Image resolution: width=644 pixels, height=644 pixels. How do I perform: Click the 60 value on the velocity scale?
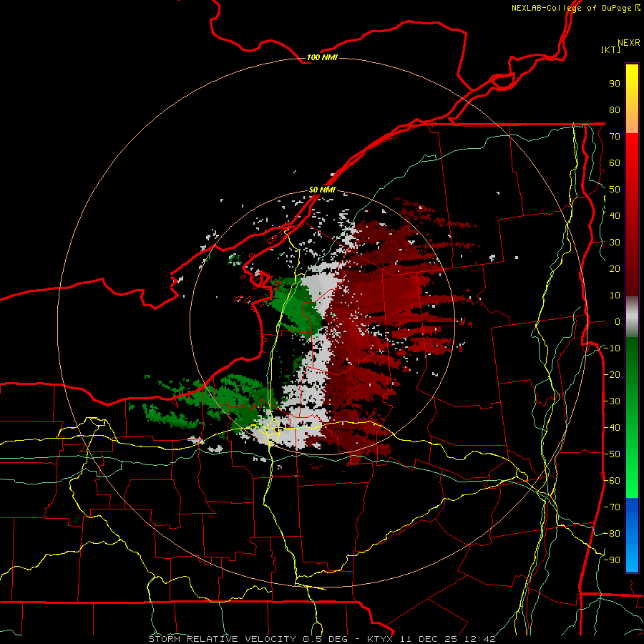coord(615,162)
